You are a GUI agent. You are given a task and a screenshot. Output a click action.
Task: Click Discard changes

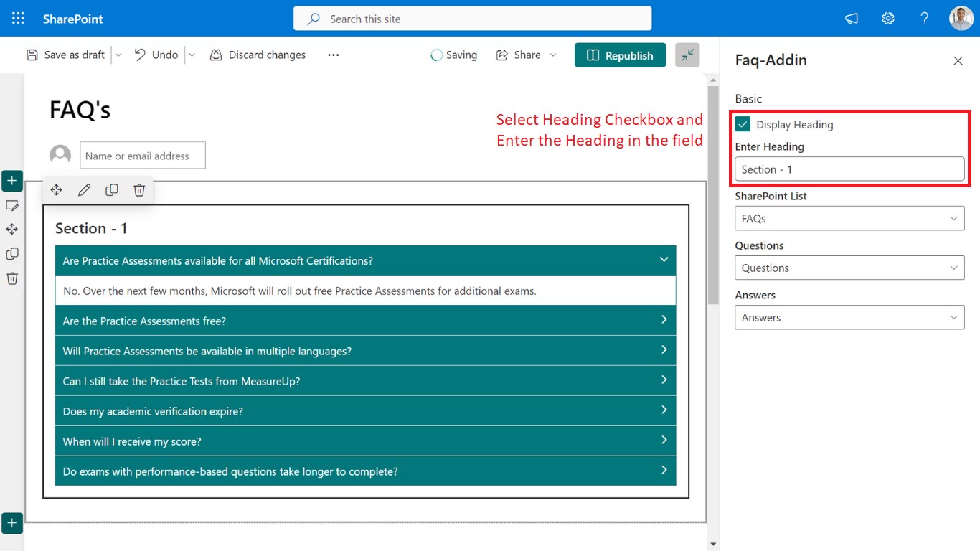tap(258, 55)
